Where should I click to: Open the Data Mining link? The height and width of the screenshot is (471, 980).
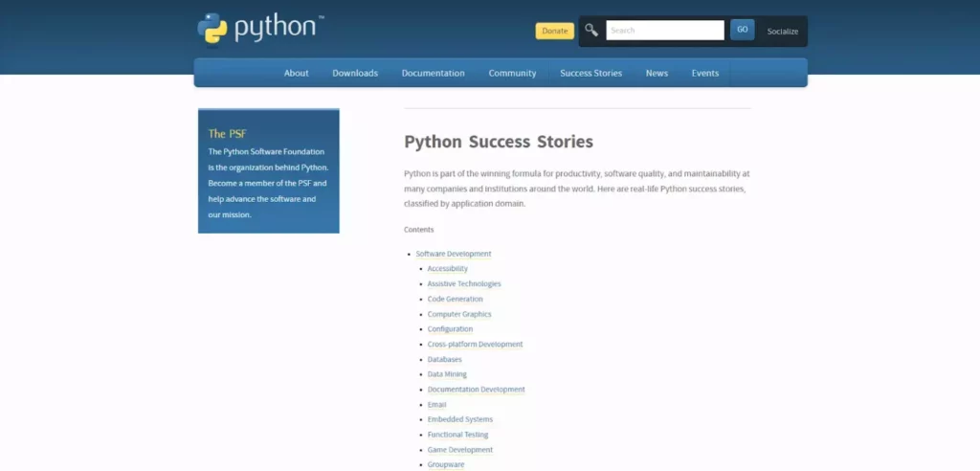click(x=447, y=374)
